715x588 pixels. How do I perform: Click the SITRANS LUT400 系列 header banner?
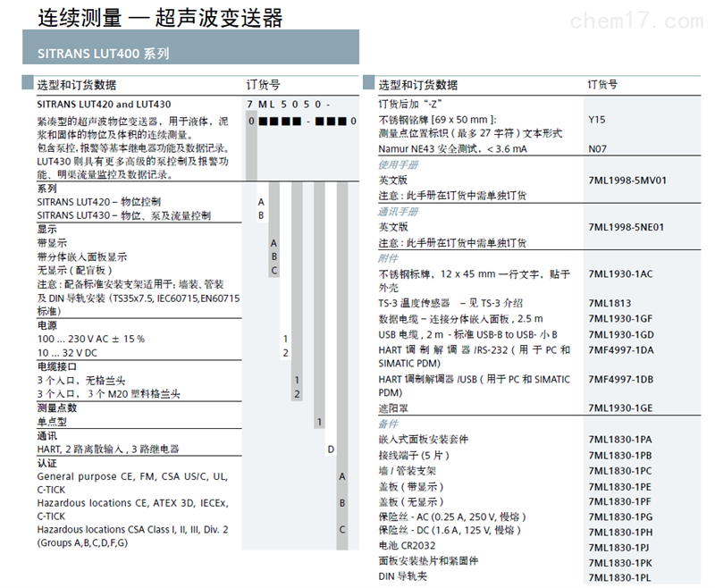[190, 47]
